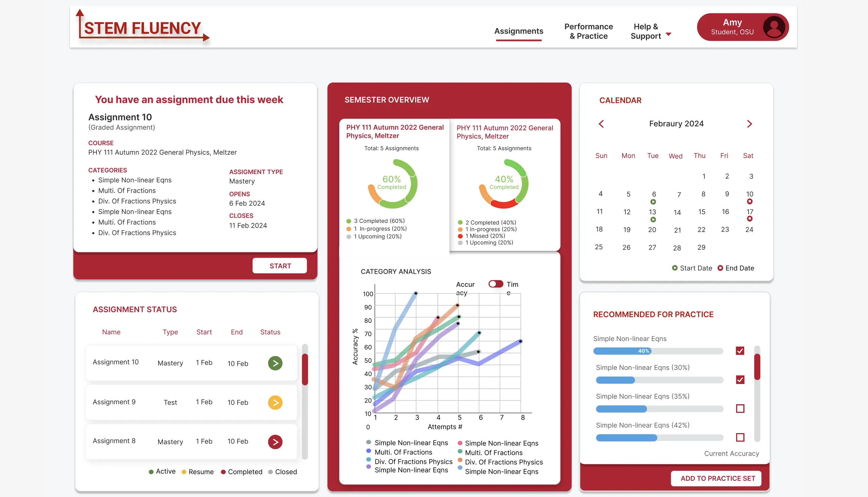Viewport: 868px width, 497px height.
Task: Click the red status arrow for Assignment 8
Action: [275, 442]
